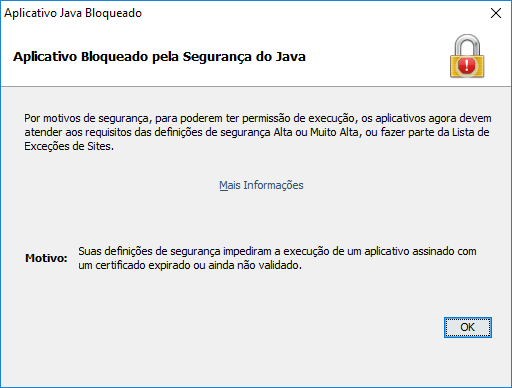Screen dimensions: 512x388
Task: Click the expired certificate reason text
Action: (277, 258)
